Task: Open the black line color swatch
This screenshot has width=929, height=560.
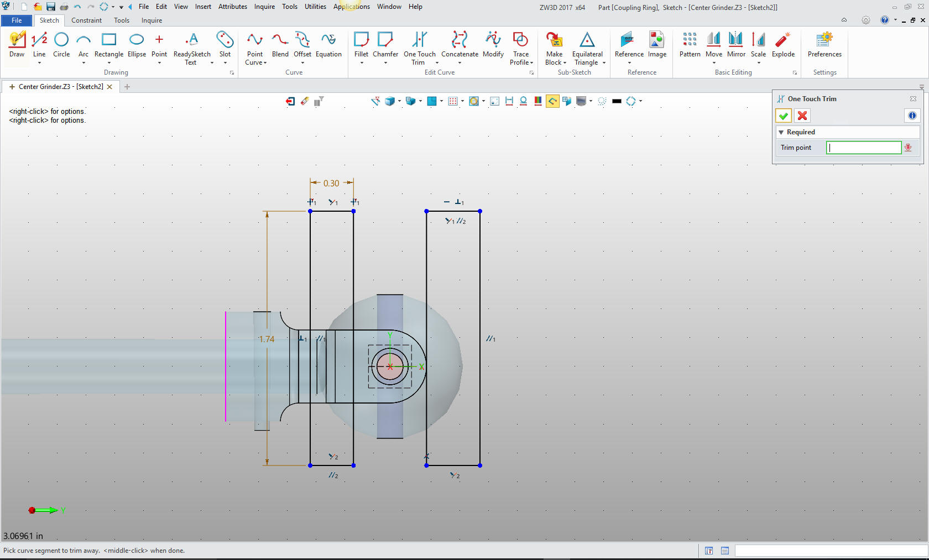Action: [x=617, y=101]
